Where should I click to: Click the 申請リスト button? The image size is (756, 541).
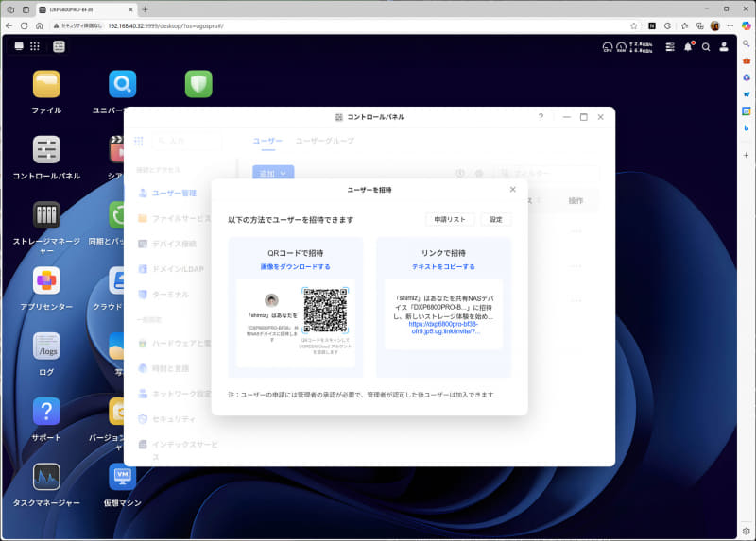450,220
